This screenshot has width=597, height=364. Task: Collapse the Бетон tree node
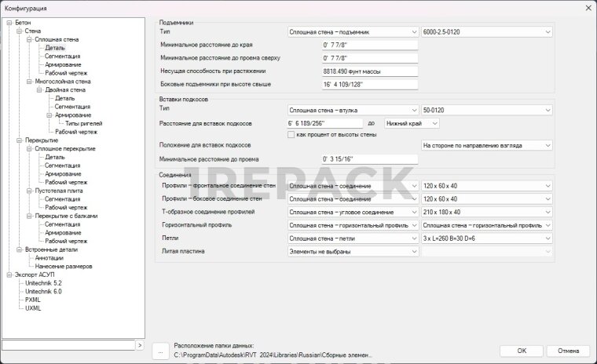9,23
